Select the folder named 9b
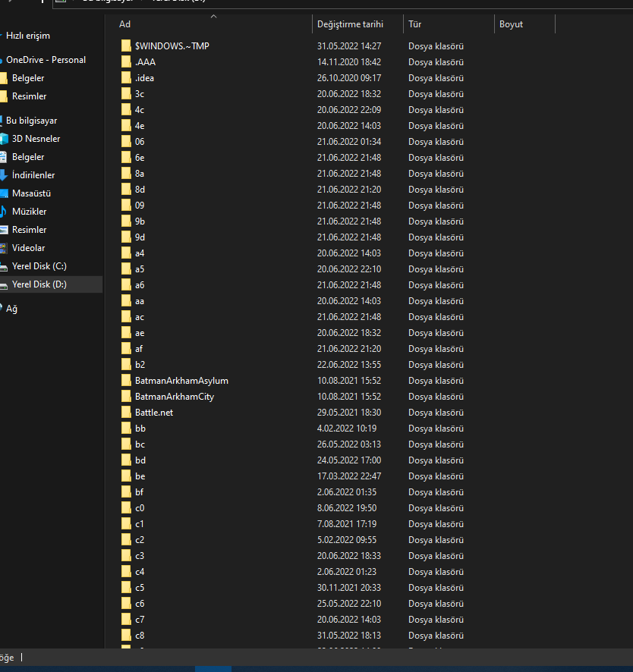The image size is (633, 672). point(140,221)
